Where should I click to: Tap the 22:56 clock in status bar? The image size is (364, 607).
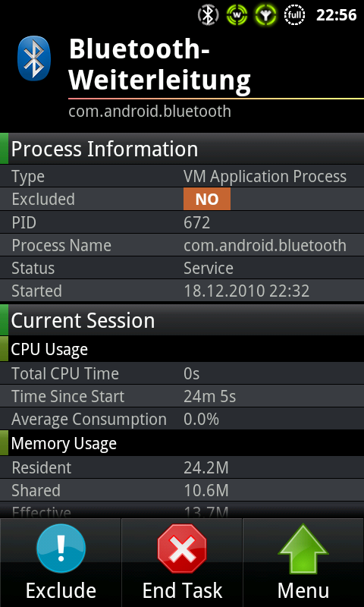coord(336,15)
